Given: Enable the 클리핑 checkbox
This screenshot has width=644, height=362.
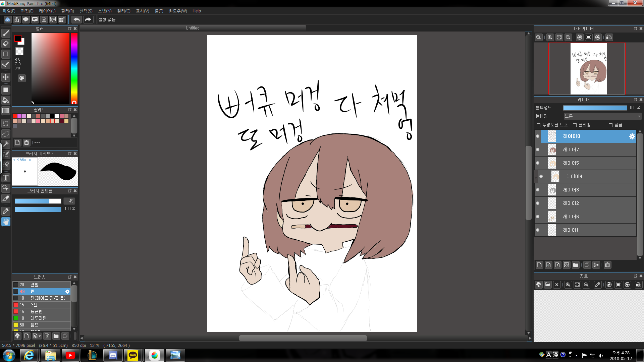Looking at the screenshot, I should 575,125.
